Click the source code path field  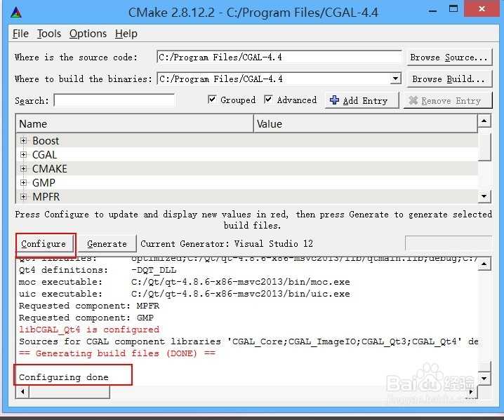[279, 57]
